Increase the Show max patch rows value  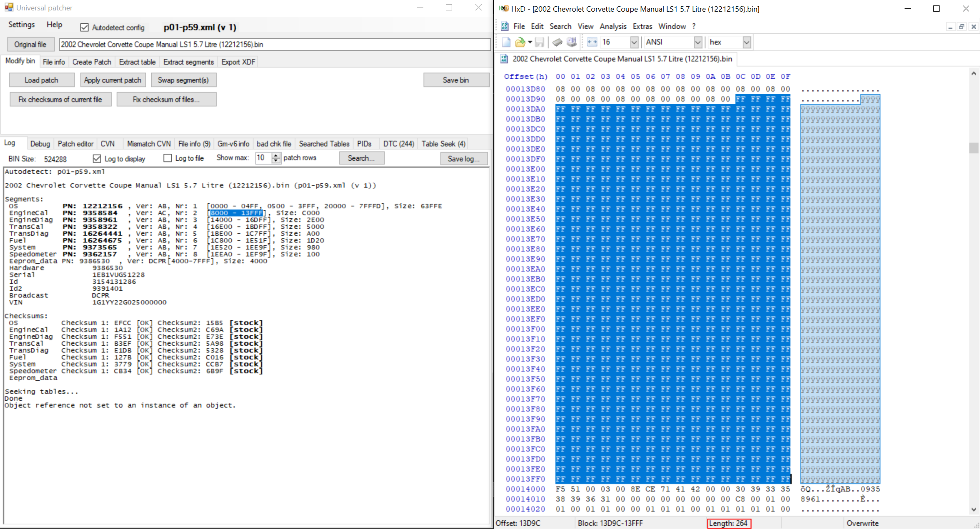pyautogui.click(x=276, y=155)
